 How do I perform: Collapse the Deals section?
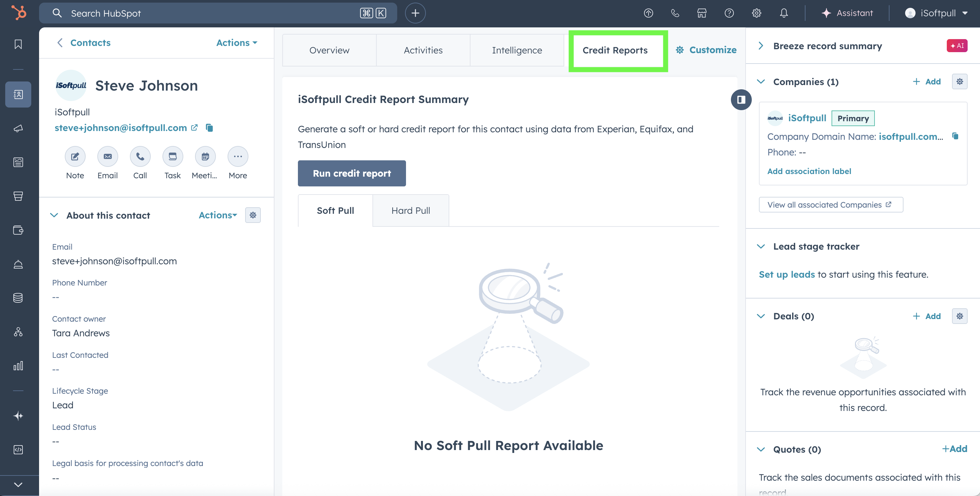[x=761, y=316]
